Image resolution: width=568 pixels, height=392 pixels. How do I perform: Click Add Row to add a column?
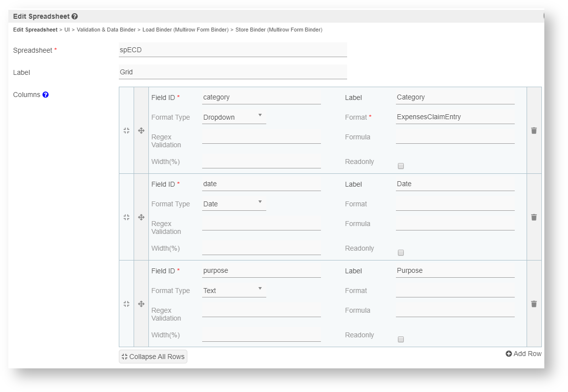(x=523, y=354)
